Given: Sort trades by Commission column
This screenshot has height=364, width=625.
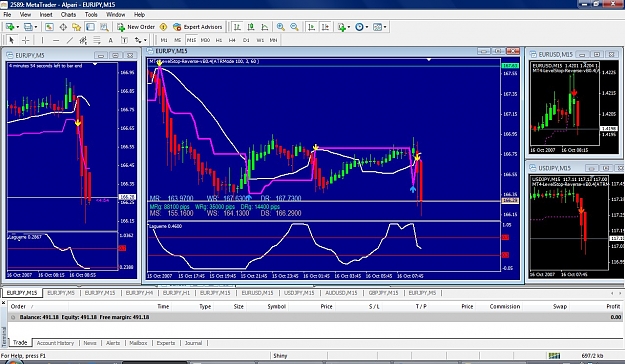Looking at the screenshot, I should [505, 306].
